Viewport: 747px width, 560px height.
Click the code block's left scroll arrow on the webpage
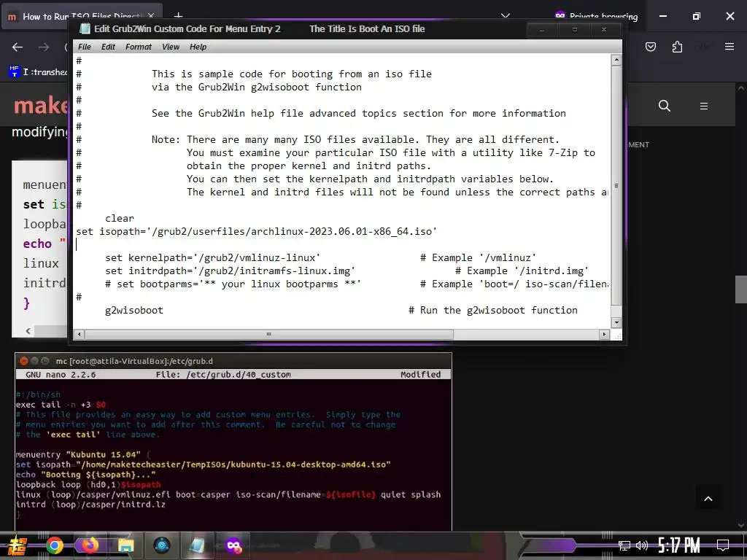[x=28, y=330]
